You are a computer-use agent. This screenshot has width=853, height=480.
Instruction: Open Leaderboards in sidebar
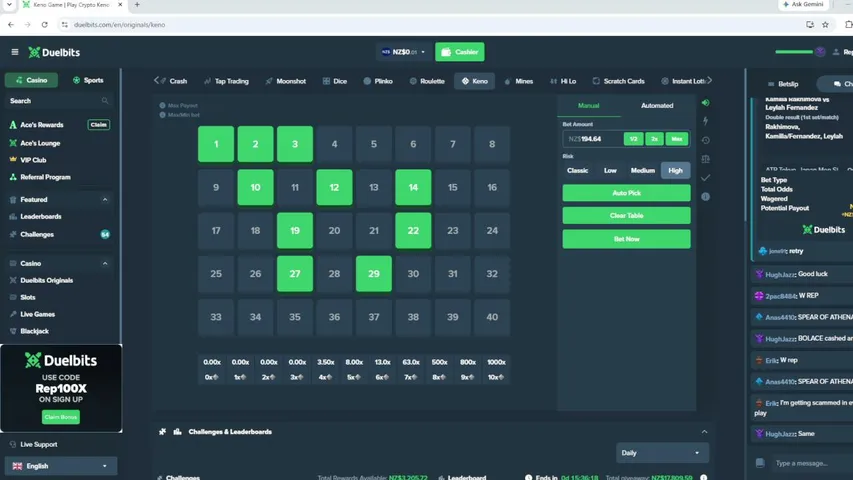(x=41, y=217)
